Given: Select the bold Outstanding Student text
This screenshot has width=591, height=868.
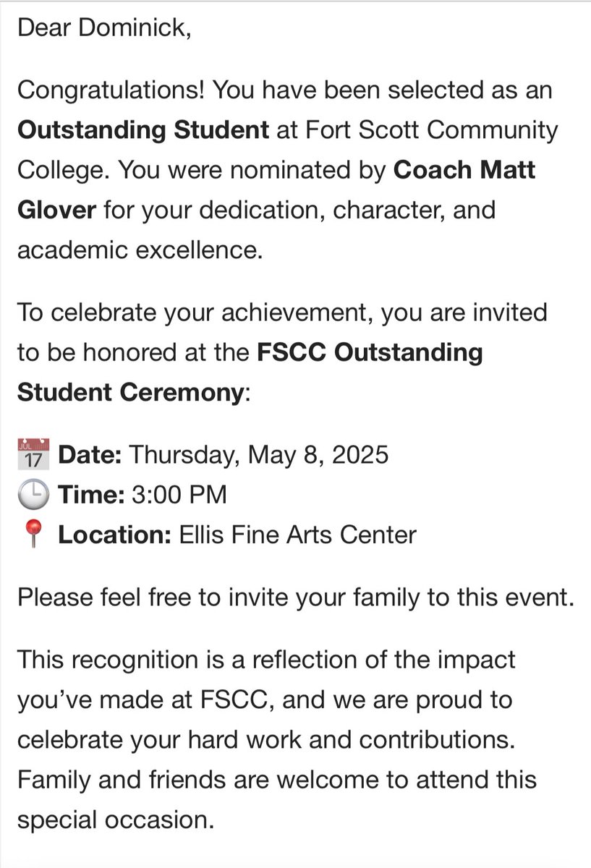Looking at the screenshot, I should point(143,131).
